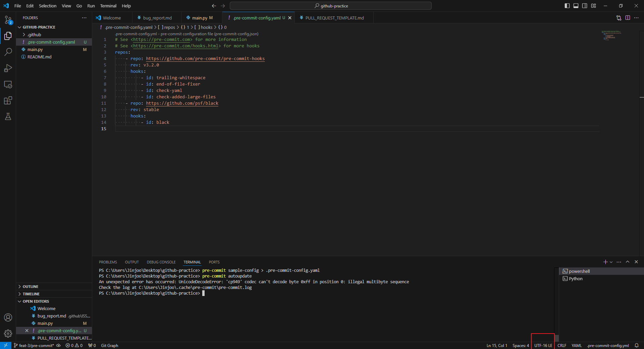The image size is (644, 349).
Task: Collapse the GITHUB-PRACTICE folder section
Action: (x=54, y=27)
